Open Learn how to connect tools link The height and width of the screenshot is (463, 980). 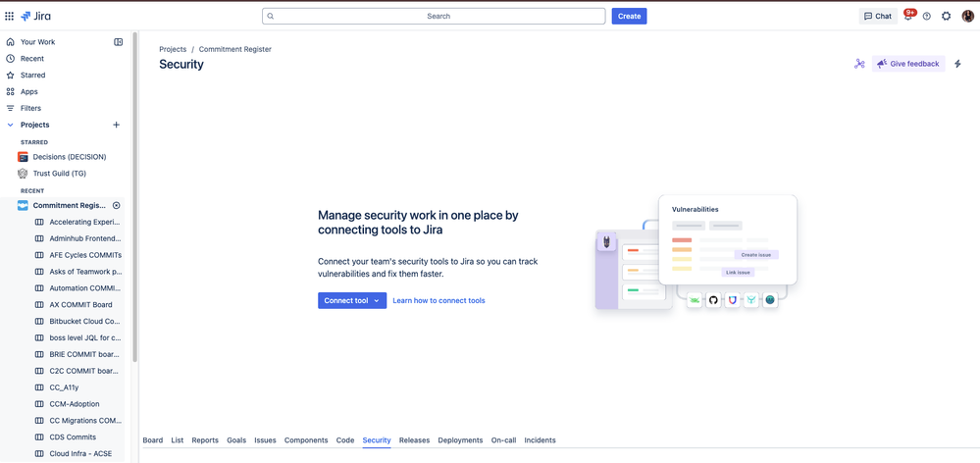coord(438,300)
